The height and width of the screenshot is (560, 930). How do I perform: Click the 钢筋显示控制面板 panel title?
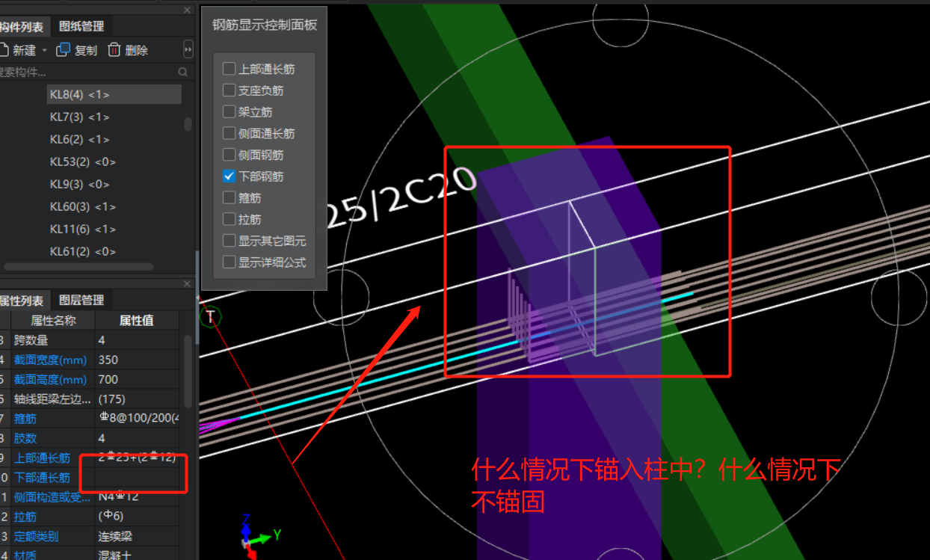[265, 25]
